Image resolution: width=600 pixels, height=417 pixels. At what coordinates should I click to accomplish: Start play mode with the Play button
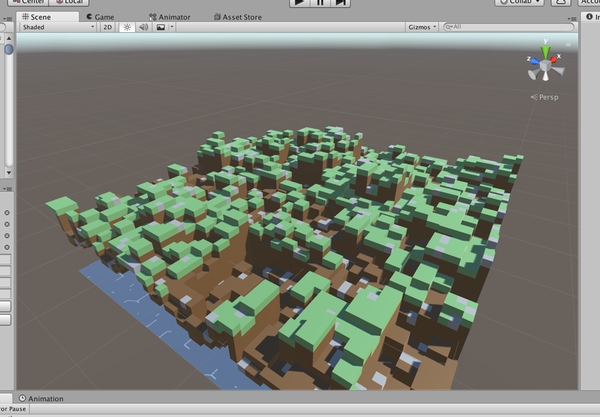[300, 2]
